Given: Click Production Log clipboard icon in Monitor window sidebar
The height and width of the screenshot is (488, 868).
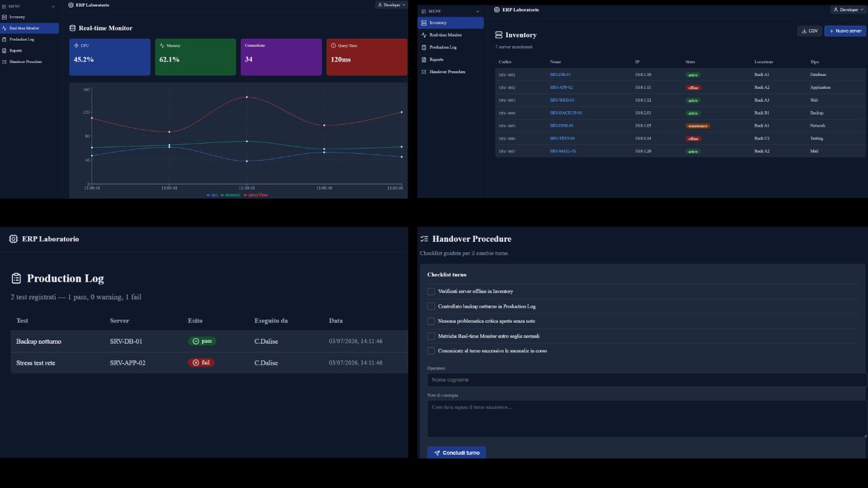Looking at the screenshot, I should (4, 39).
